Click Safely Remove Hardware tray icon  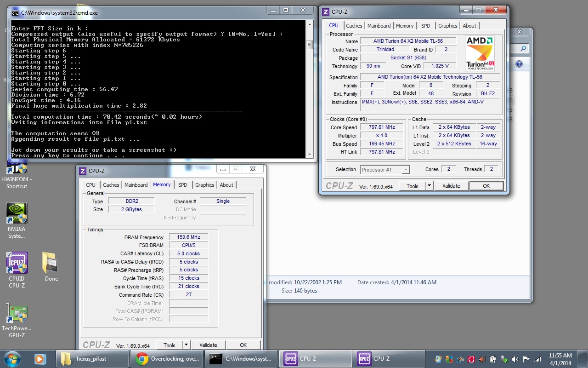pos(504,359)
